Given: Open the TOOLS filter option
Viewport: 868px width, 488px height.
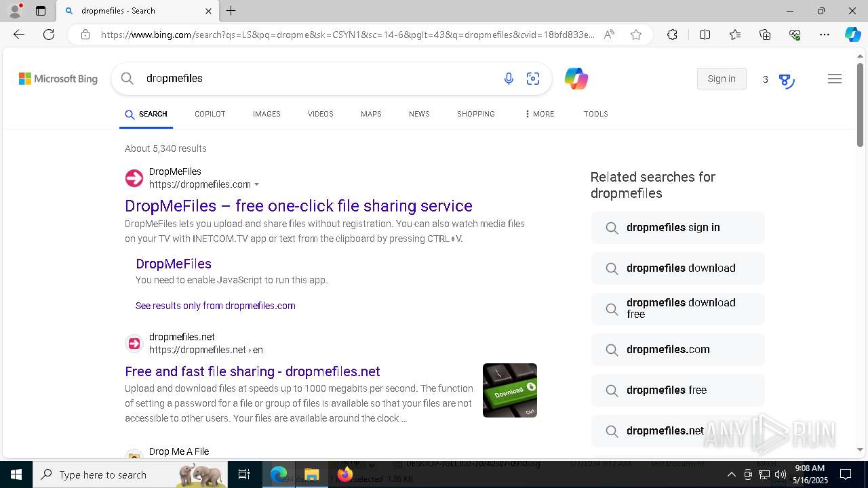Looking at the screenshot, I should click(x=596, y=114).
